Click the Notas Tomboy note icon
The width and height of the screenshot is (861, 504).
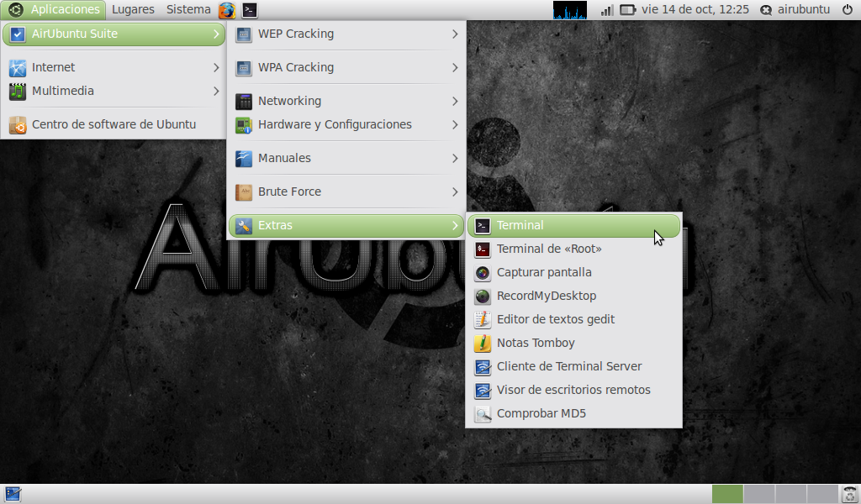(x=482, y=343)
